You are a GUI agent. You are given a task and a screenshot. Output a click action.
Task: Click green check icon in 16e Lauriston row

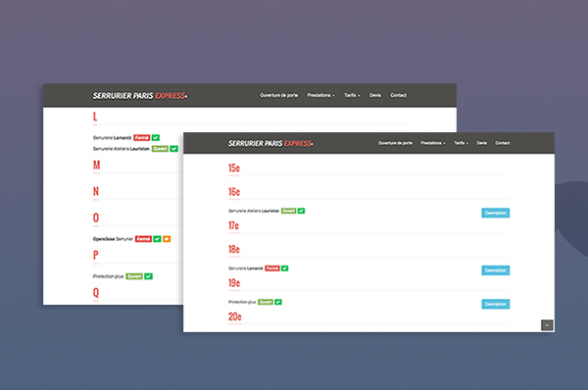(x=301, y=211)
